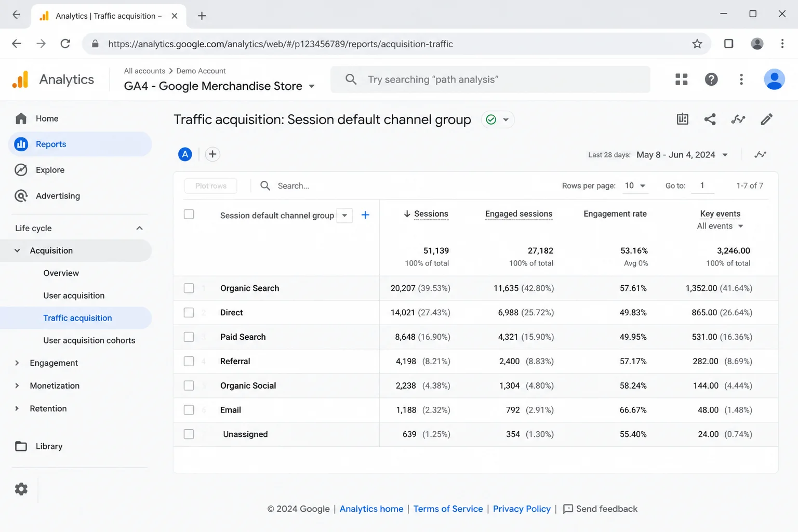Click the Go to page number field

(x=702, y=186)
